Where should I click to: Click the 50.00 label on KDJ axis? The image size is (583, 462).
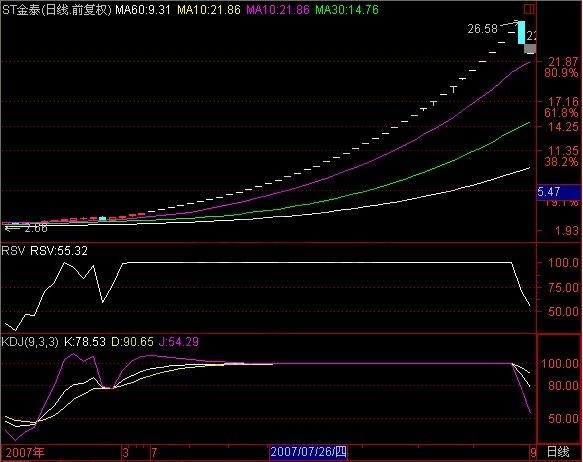[563, 419]
